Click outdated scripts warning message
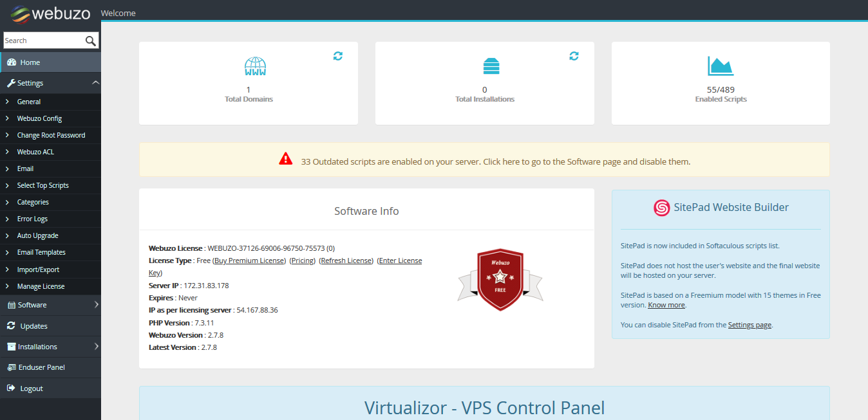This screenshot has height=420, width=868. coord(496,161)
